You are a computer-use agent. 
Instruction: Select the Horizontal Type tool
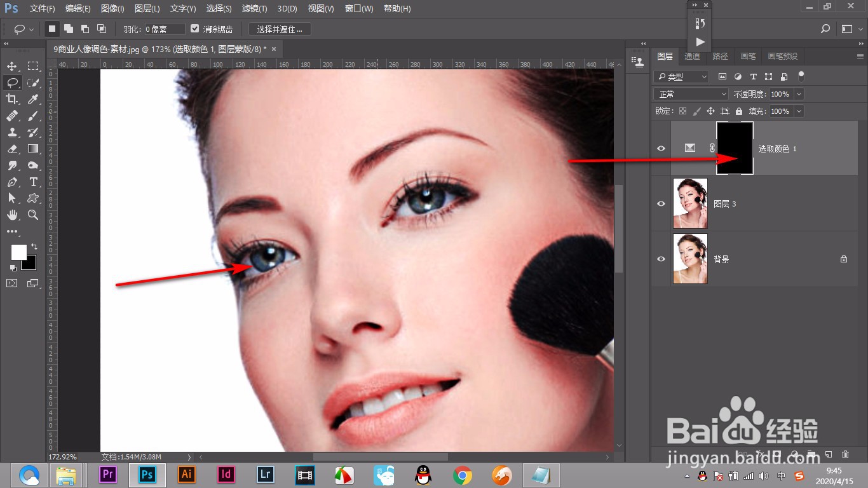pos(33,182)
